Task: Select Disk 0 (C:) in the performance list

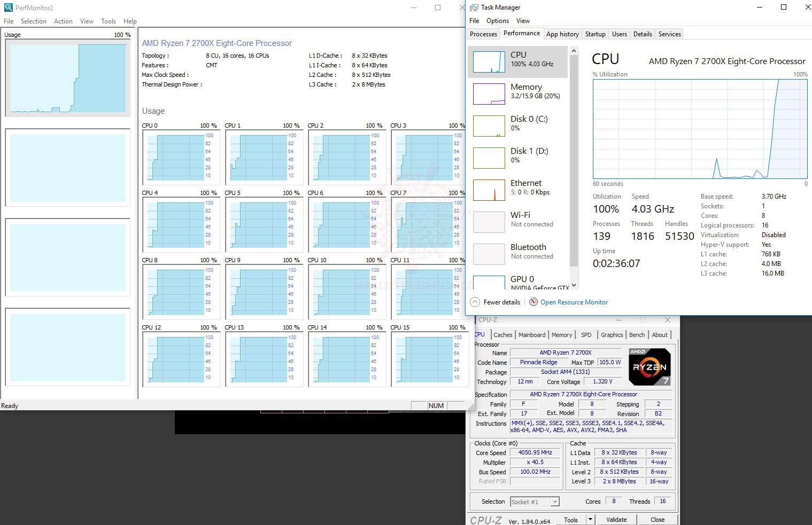Action: (518, 126)
